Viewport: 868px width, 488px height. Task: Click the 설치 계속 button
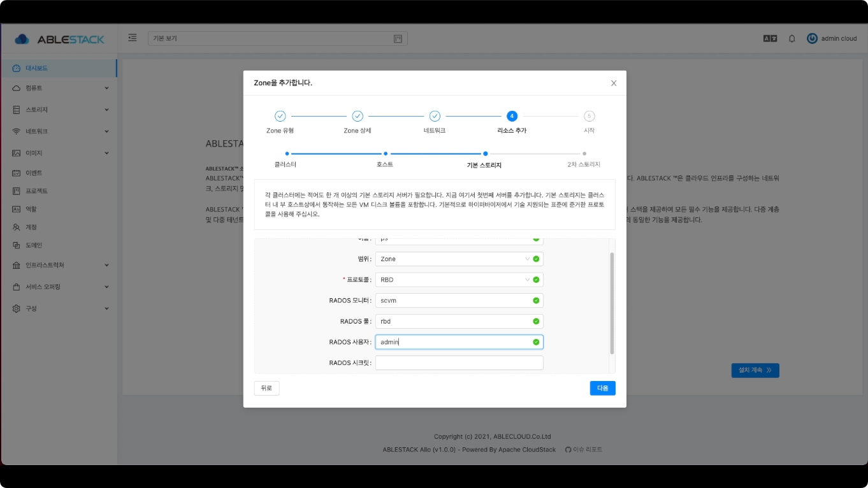(755, 370)
